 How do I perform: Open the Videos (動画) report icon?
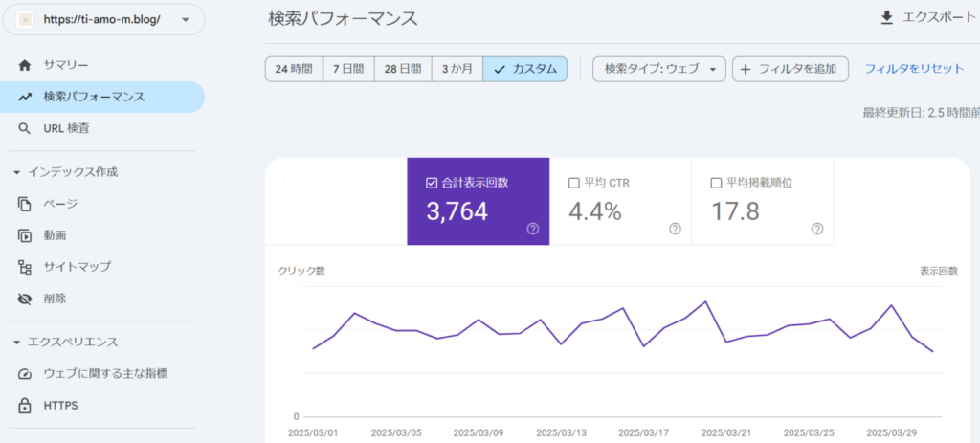[x=25, y=235]
